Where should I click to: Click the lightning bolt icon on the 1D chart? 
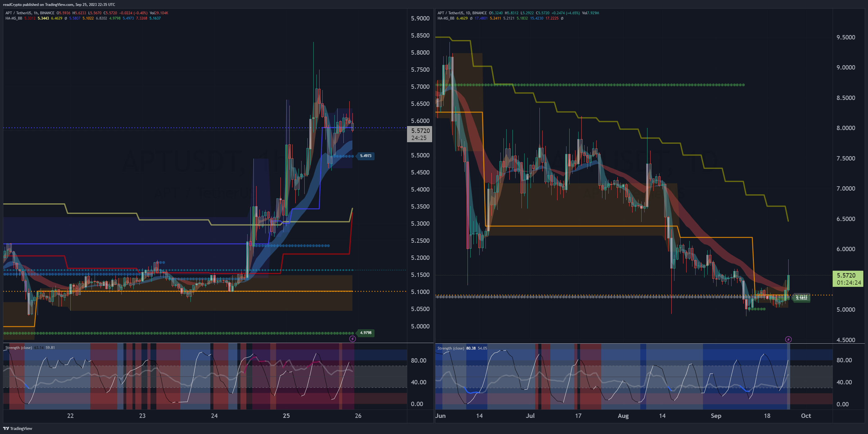point(788,339)
